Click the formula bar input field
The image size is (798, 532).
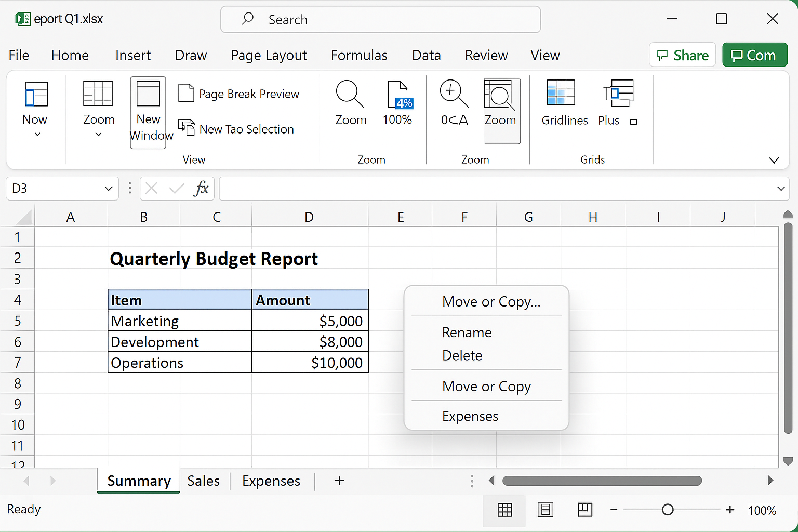click(x=504, y=189)
